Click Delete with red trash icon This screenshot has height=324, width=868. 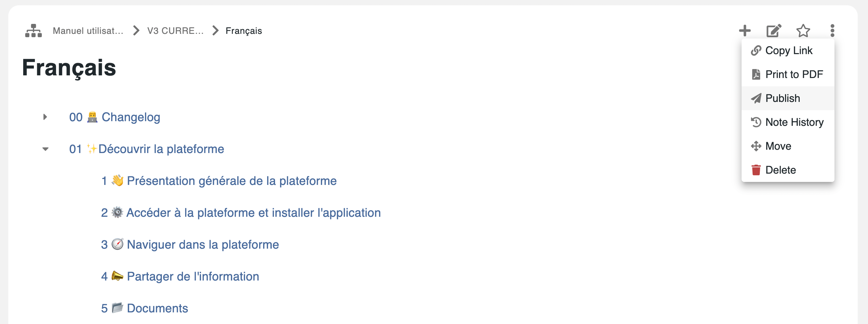780,170
